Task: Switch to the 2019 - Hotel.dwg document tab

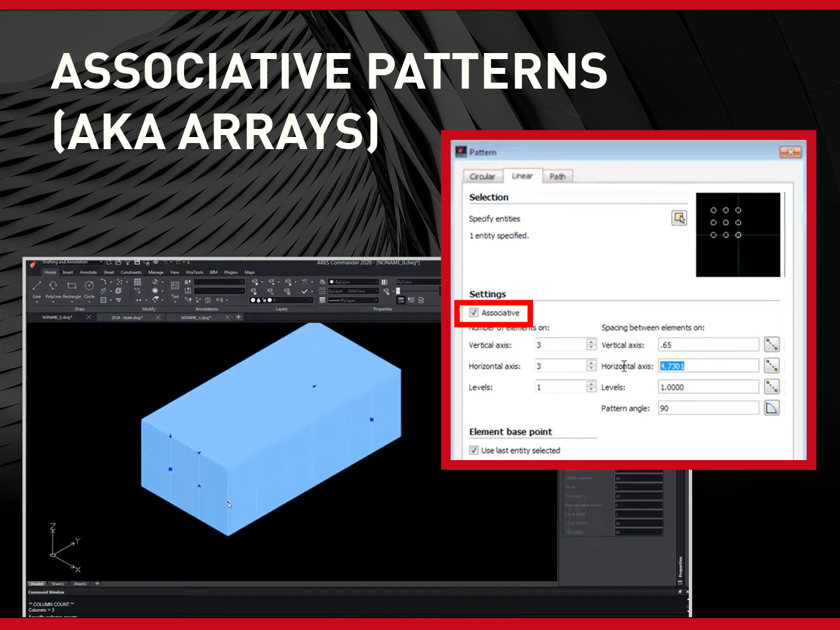Action: (128, 317)
